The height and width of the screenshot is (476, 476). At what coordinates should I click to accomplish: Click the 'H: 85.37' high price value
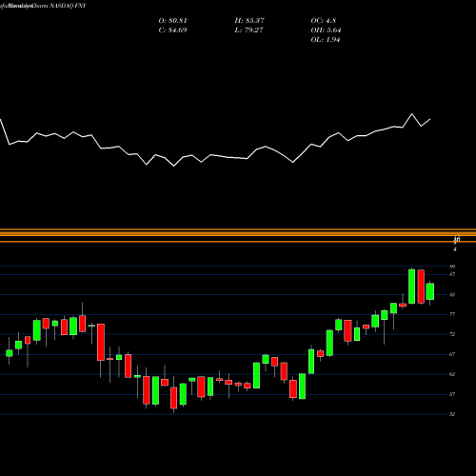coord(249,21)
